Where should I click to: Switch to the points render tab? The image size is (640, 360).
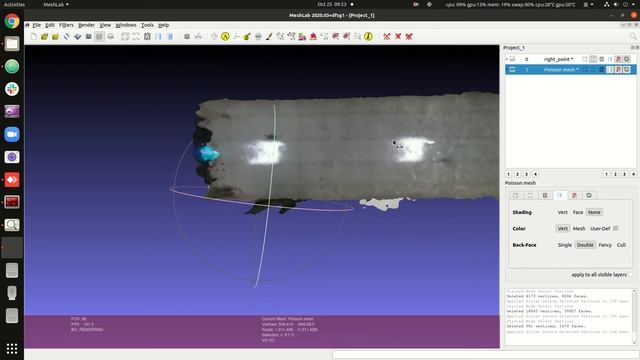tap(530, 196)
